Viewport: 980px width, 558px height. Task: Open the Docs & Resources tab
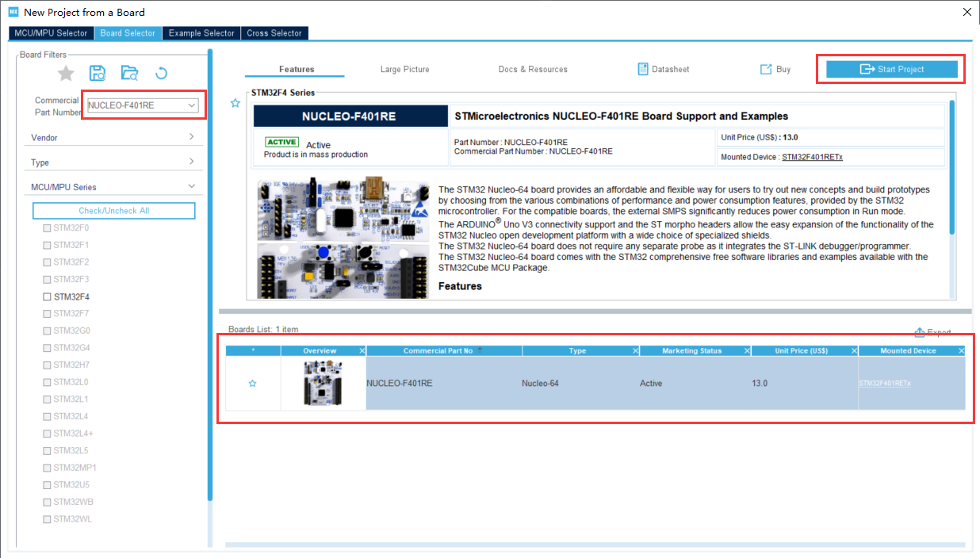533,69
